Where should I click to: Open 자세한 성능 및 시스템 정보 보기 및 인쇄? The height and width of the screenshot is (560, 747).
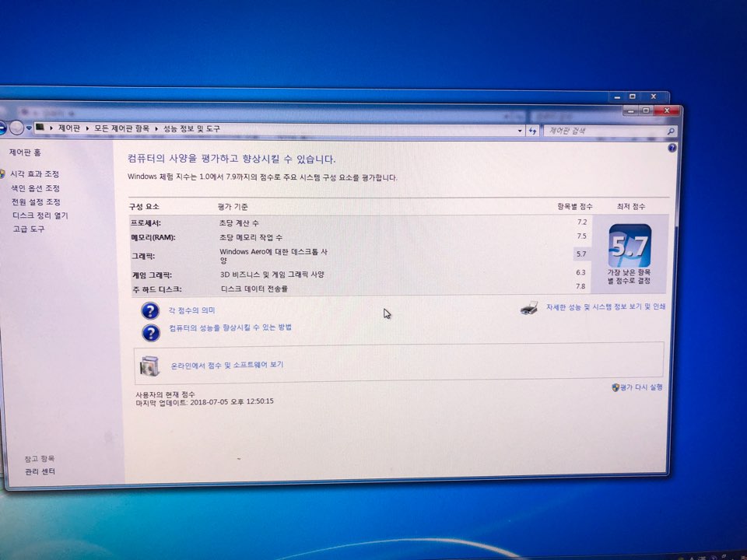coord(605,307)
